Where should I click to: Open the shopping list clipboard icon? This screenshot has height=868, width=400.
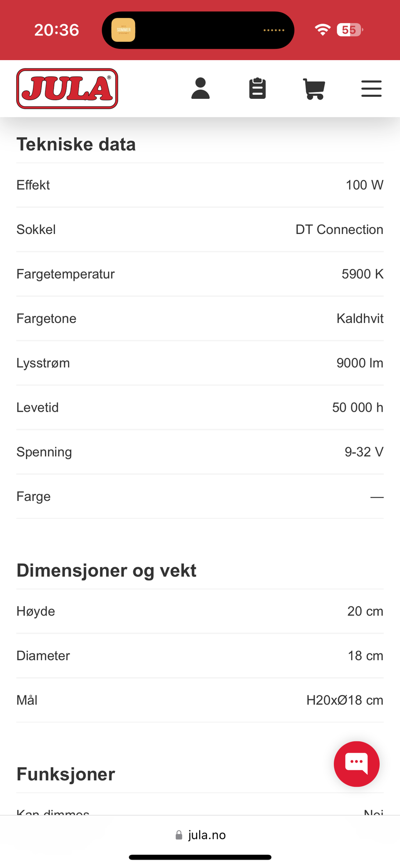(x=257, y=88)
